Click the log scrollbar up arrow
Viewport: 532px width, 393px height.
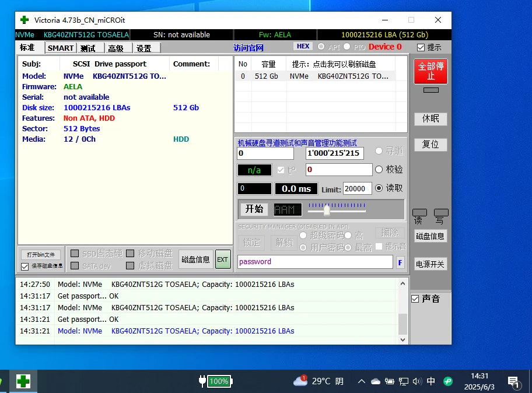[x=402, y=283]
